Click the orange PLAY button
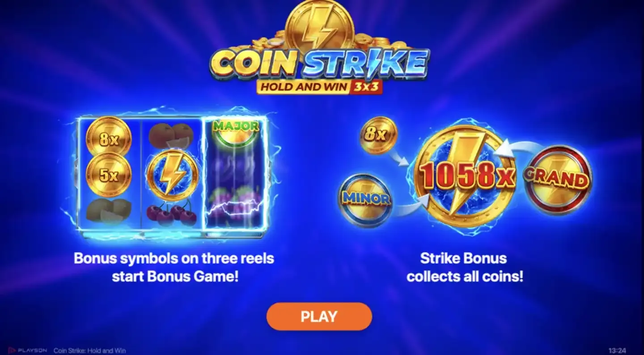 [x=319, y=317]
